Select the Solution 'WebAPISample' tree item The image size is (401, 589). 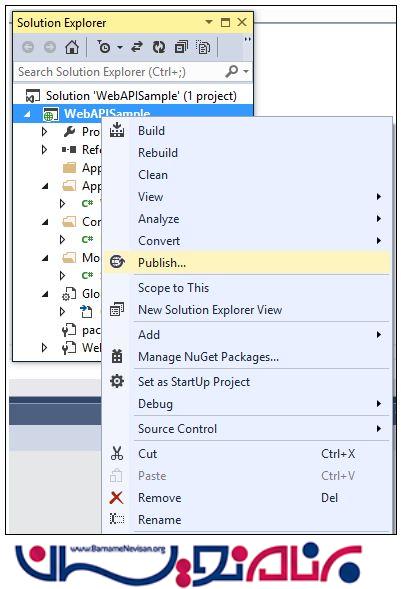point(131,96)
